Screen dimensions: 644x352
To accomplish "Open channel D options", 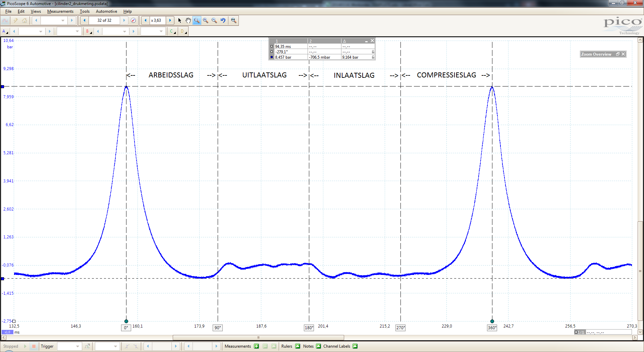I will pos(183,31).
